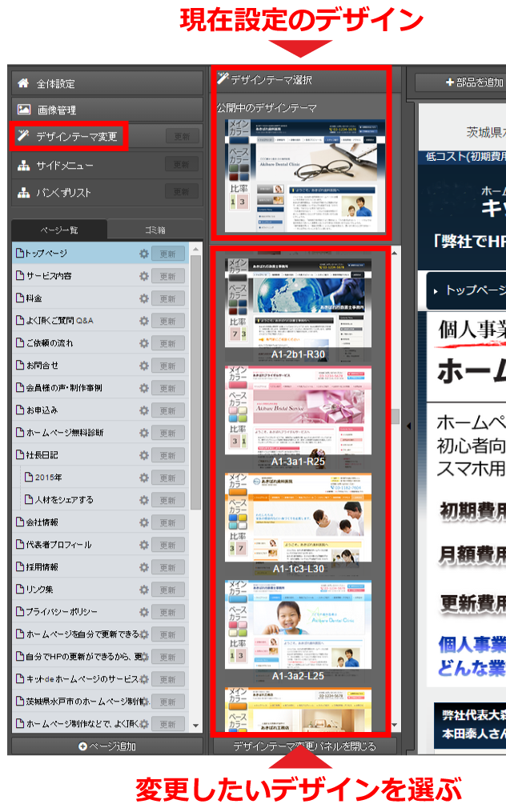
Task: Open gear settings for プライバシーポリシー
Action: click(x=143, y=611)
